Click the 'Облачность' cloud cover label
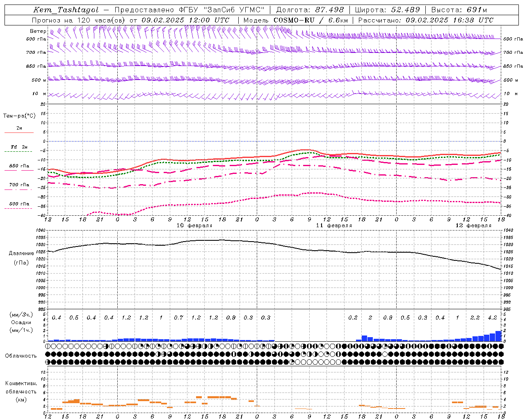This screenshot has width=525, height=420. tap(21, 356)
